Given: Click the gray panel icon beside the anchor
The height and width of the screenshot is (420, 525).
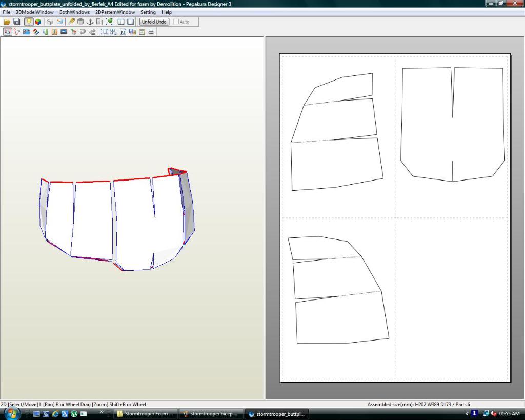Looking at the screenshot, I should point(99,22).
